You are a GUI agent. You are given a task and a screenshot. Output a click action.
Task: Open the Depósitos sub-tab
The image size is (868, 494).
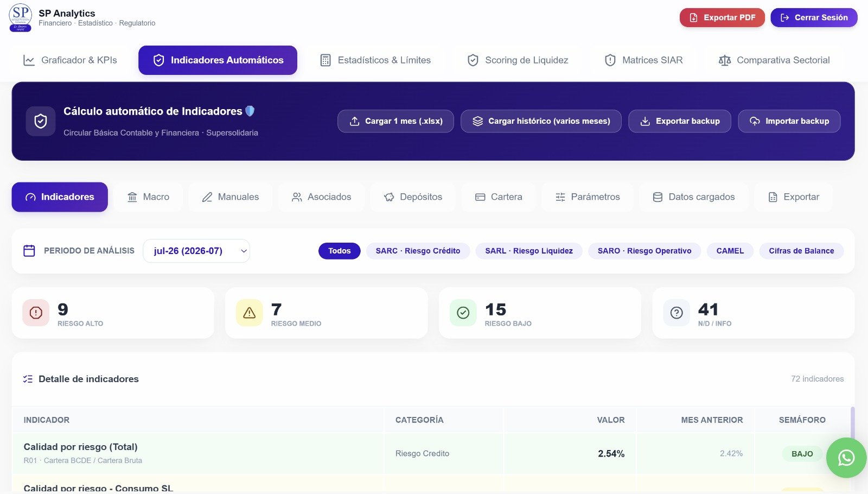[x=413, y=197]
